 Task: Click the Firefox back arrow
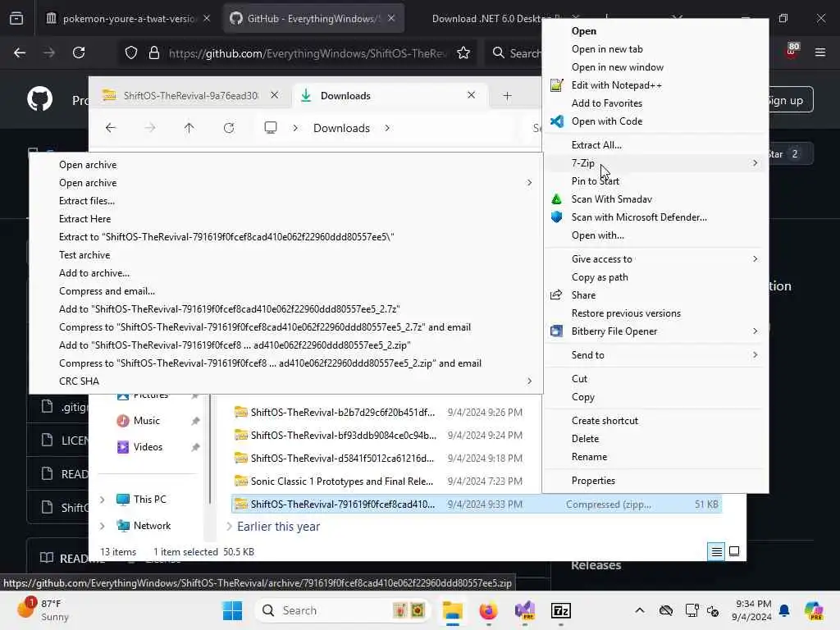[20, 52]
